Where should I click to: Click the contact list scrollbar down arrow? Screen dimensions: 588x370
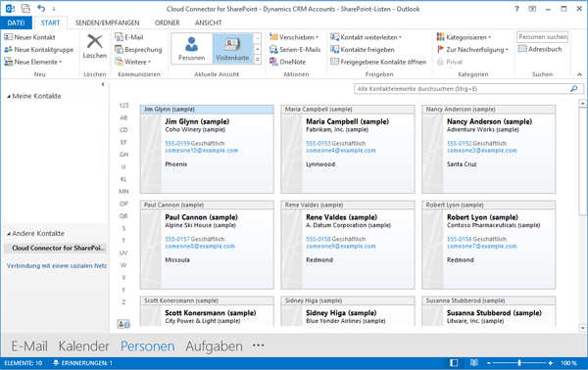click(582, 328)
